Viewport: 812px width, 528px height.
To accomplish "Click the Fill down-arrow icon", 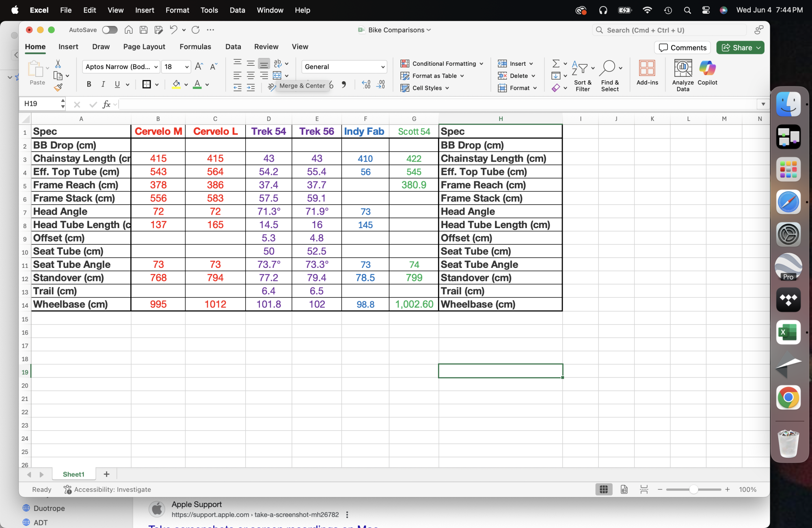I will 556,76.
